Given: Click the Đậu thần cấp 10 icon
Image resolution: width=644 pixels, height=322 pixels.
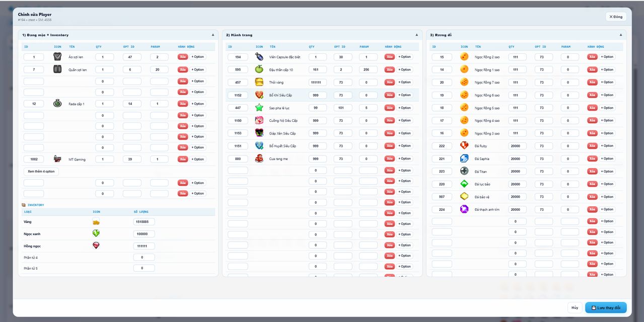Looking at the screenshot, I should pos(259,69).
